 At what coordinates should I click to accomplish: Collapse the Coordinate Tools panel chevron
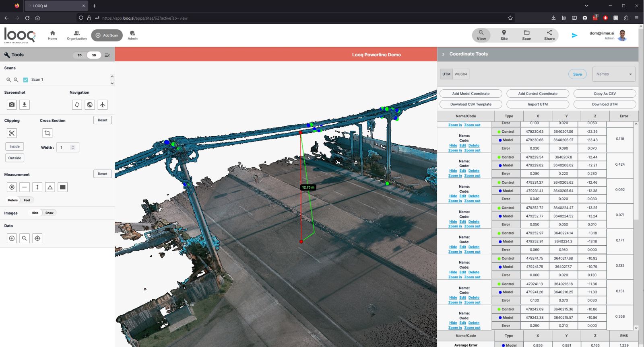443,54
